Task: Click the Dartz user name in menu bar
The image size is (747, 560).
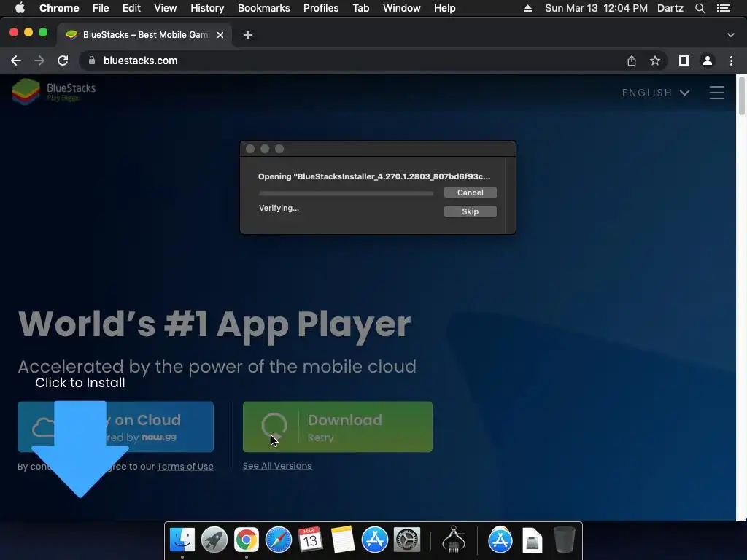Action: click(670, 8)
